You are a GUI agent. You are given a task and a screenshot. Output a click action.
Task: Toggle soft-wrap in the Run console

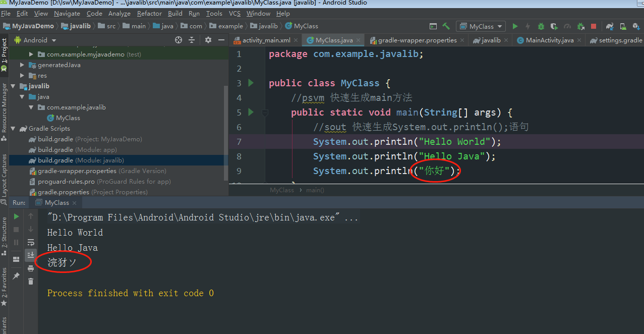point(30,242)
